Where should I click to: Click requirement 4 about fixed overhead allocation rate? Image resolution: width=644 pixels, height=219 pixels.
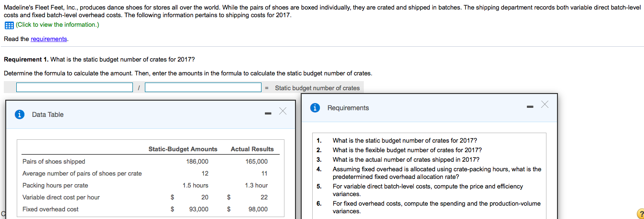[437, 173]
